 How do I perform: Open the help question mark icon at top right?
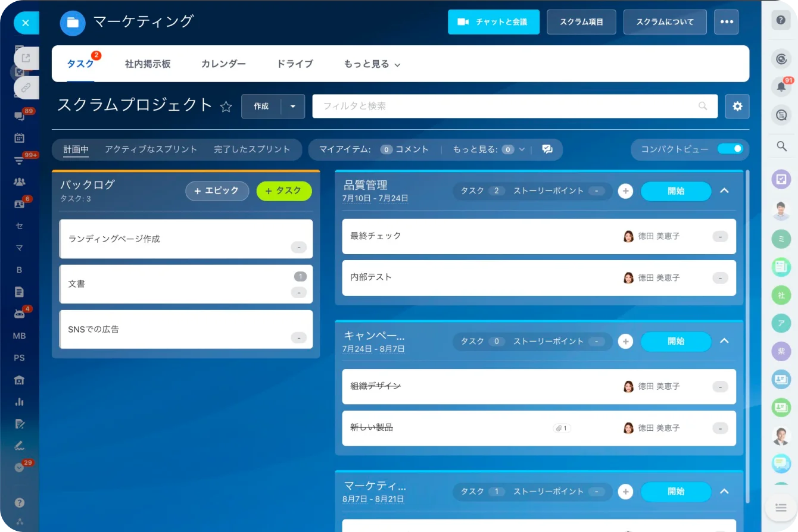coord(781,20)
